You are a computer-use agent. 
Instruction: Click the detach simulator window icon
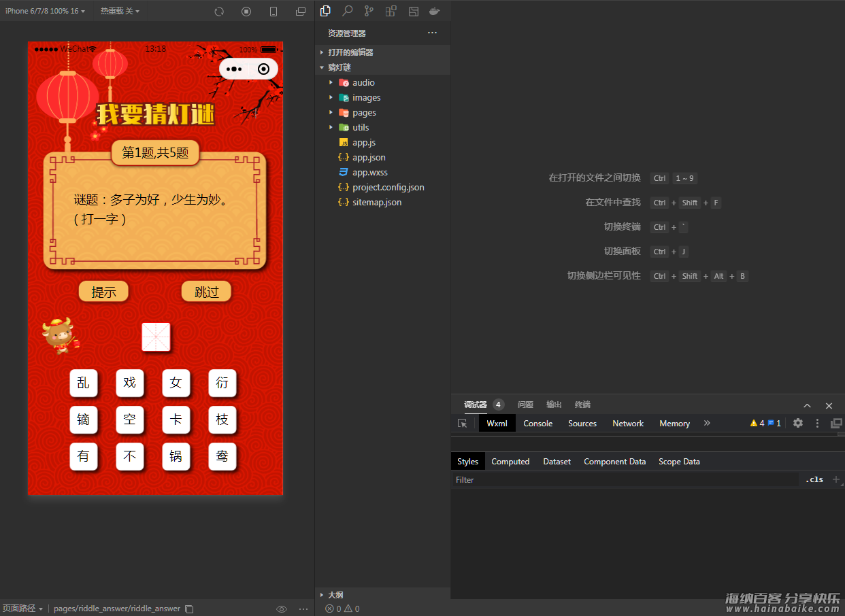(301, 12)
